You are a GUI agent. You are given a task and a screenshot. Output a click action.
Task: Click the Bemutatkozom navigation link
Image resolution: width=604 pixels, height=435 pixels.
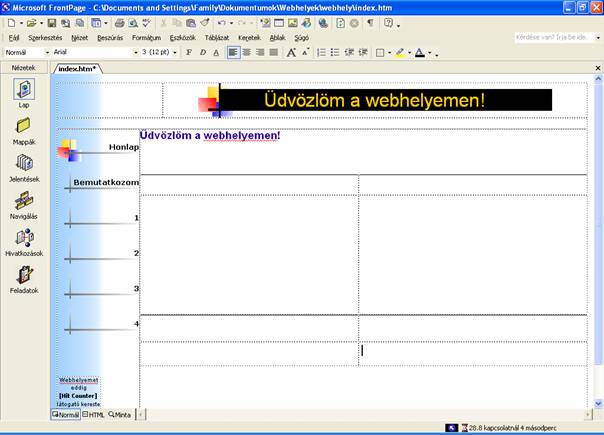[x=105, y=182]
